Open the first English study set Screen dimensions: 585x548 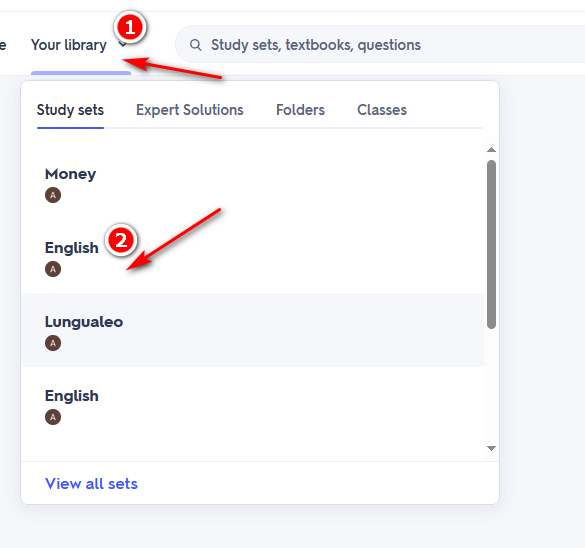[x=252, y=256]
